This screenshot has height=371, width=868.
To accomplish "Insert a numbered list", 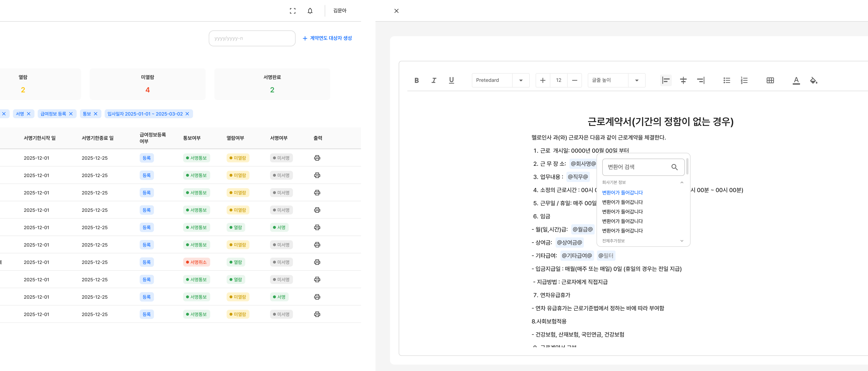I will (x=744, y=80).
